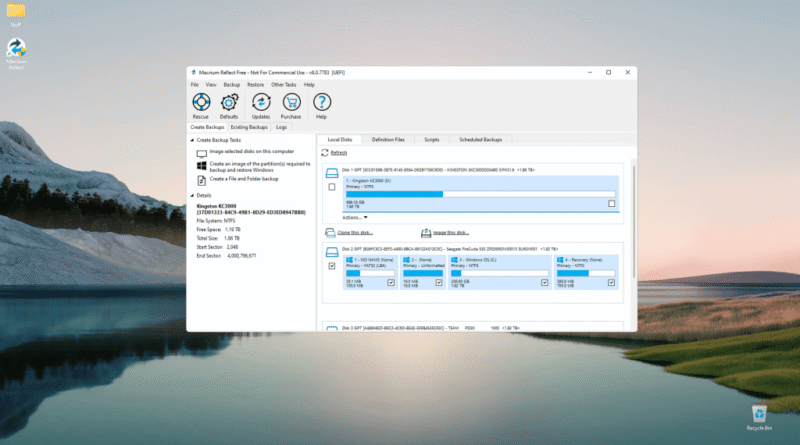This screenshot has width=800, height=445.
Task: Select the Disk 1 GPT header text
Action: pos(438,170)
